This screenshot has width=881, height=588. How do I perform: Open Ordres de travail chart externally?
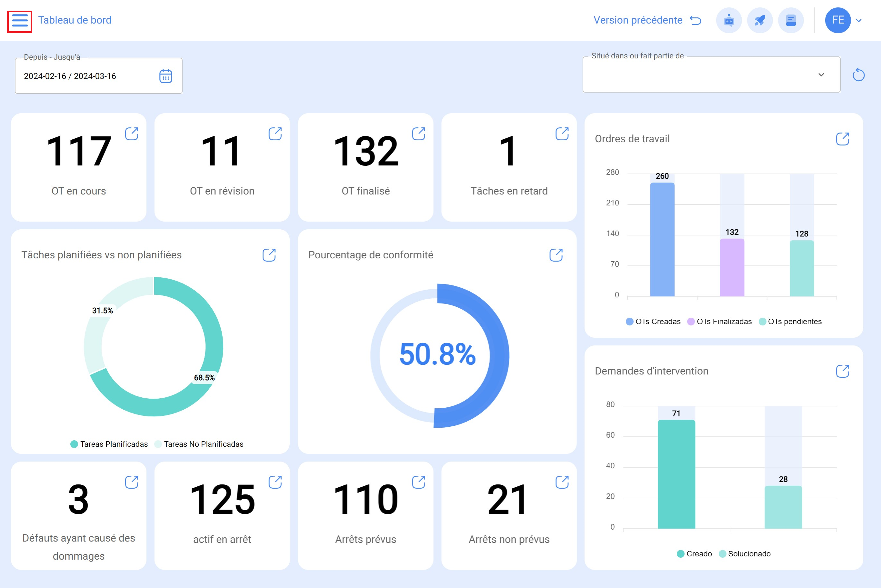(842, 139)
